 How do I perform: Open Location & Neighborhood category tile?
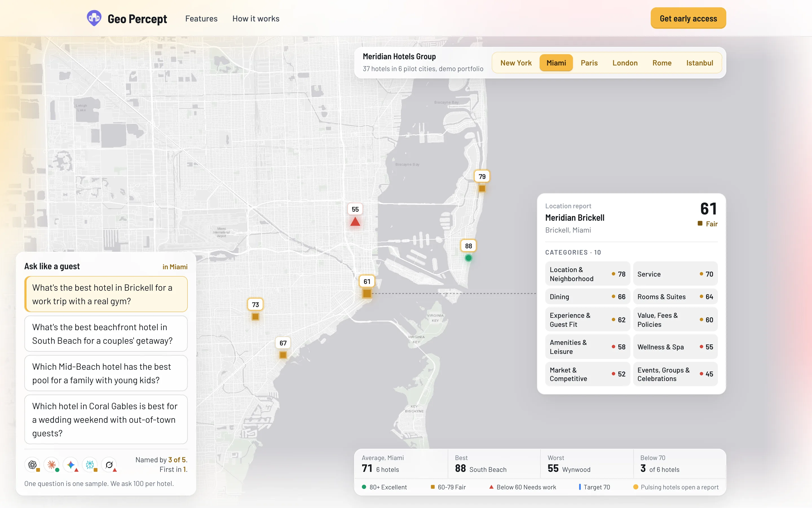tap(588, 274)
